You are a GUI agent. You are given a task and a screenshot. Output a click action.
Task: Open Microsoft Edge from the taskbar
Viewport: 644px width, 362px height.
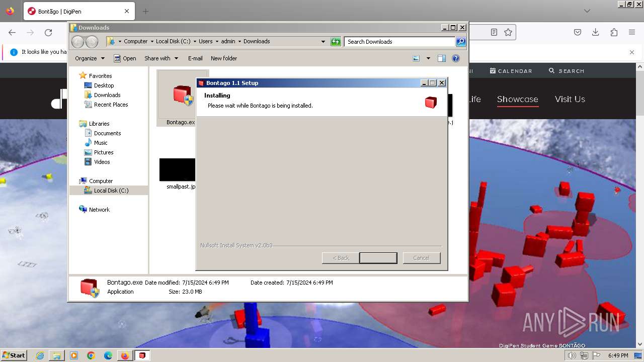pos(108,355)
